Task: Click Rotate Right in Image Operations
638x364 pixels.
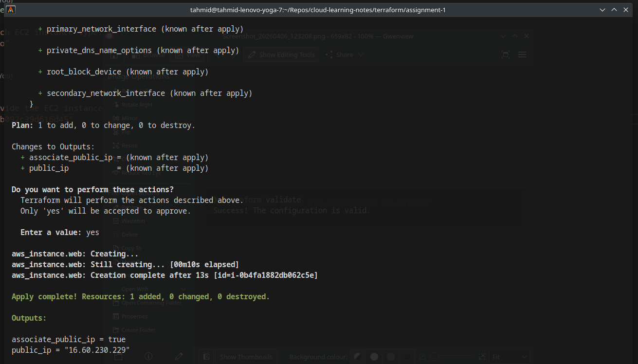Action: pos(133,105)
